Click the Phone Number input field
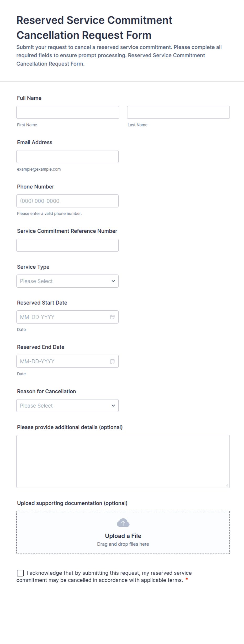This screenshot has width=244, height=644. tap(67, 201)
